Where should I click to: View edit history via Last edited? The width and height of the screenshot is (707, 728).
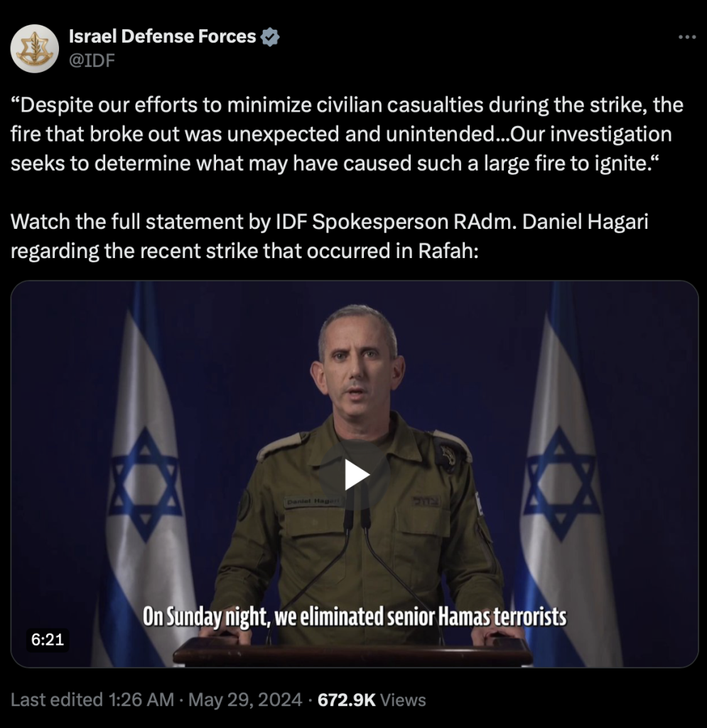click(x=92, y=700)
